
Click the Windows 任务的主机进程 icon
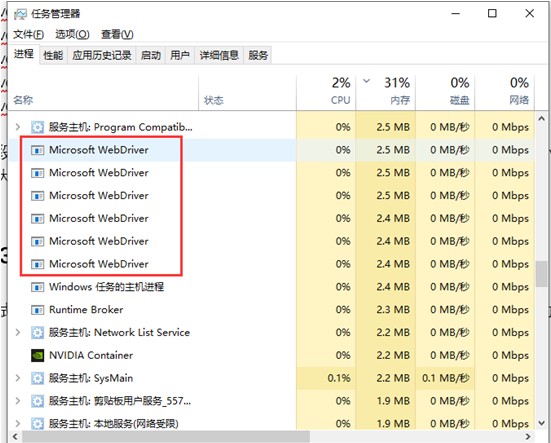[37, 287]
